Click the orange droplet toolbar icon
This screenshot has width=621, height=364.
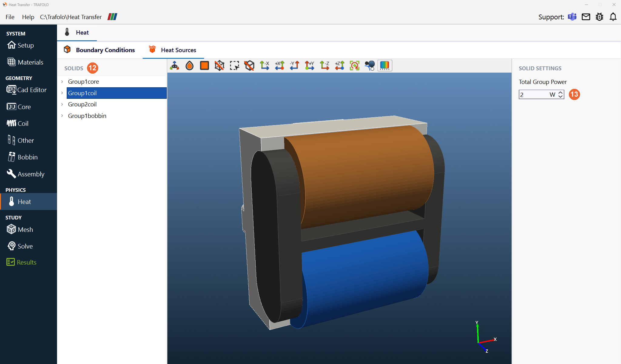click(x=190, y=65)
